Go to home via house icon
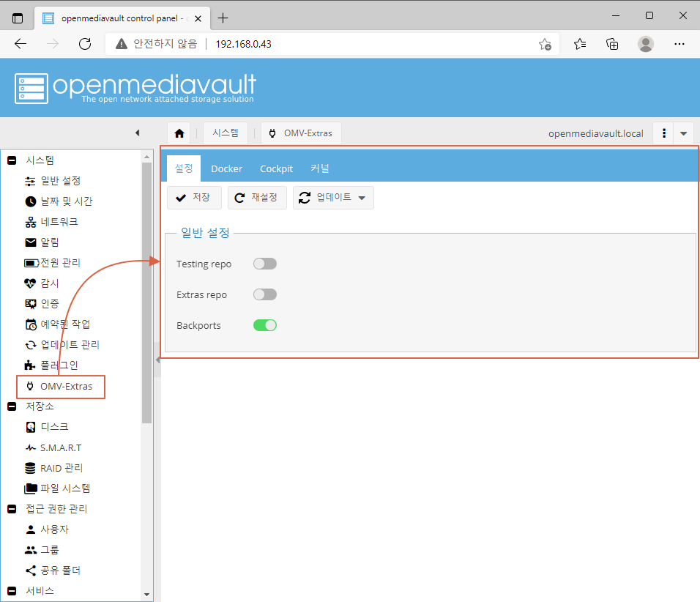700x602 pixels. pyautogui.click(x=179, y=133)
